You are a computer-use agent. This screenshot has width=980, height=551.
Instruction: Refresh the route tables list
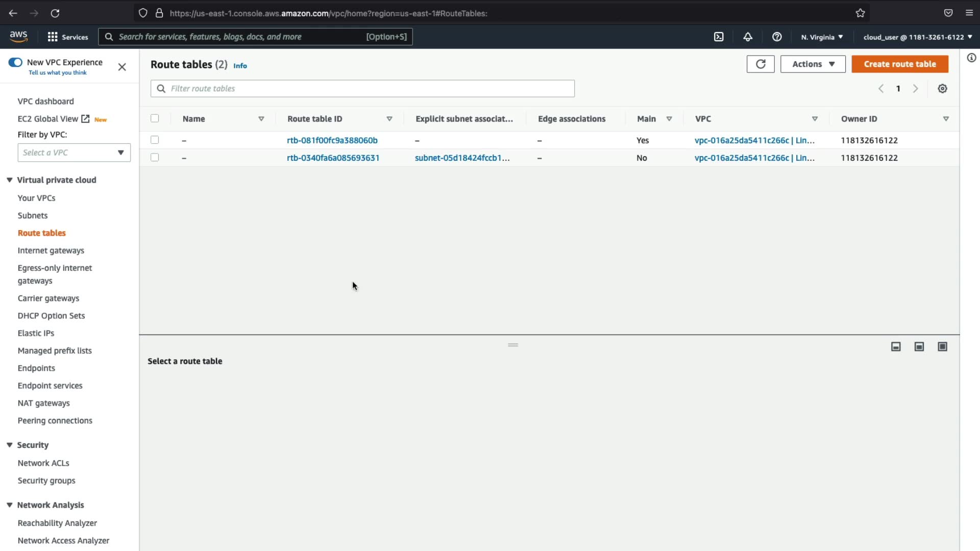[761, 64]
